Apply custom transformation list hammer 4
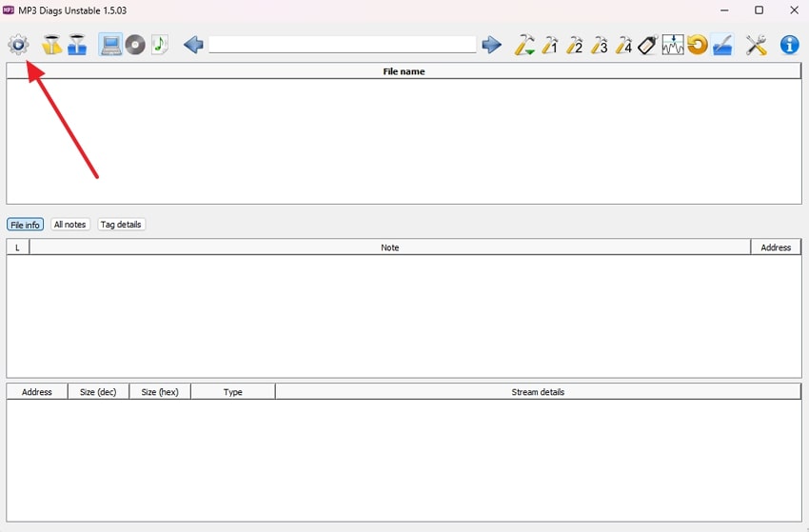The image size is (809, 532). coord(623,45)
